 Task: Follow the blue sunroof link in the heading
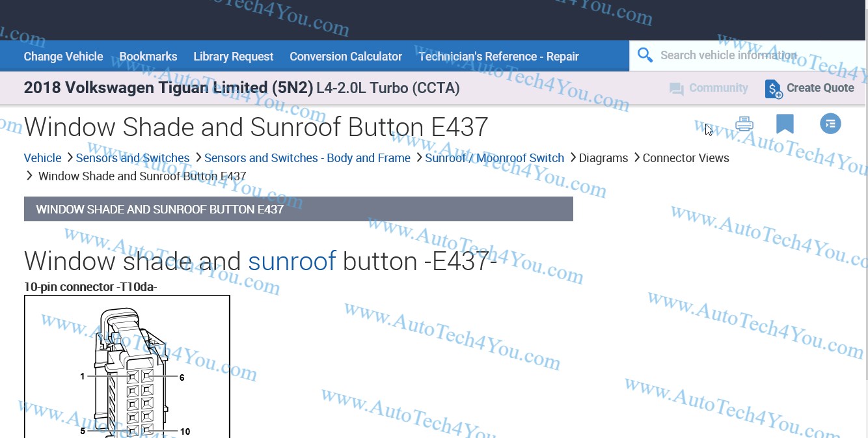(292, 261)
